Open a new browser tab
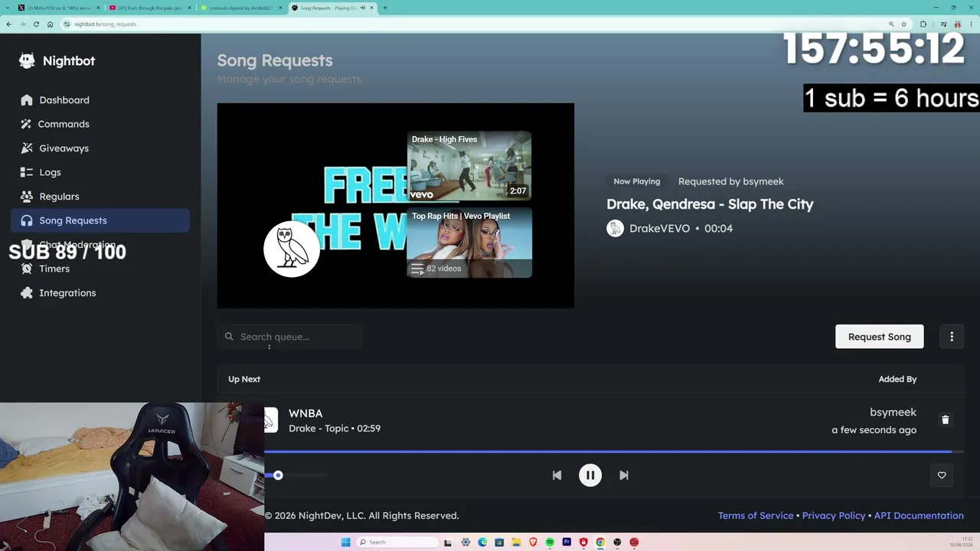 384,8
